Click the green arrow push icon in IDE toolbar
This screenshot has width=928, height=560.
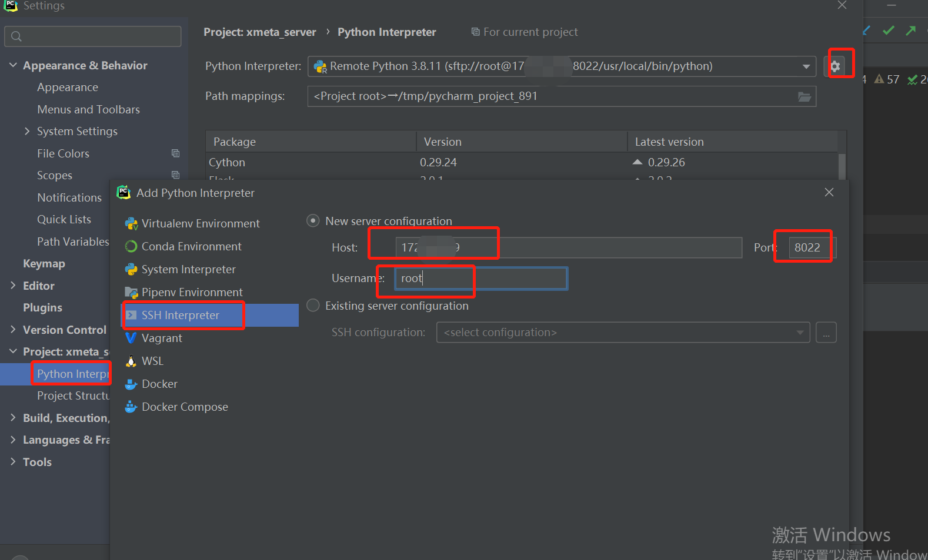tap(911, 31)
